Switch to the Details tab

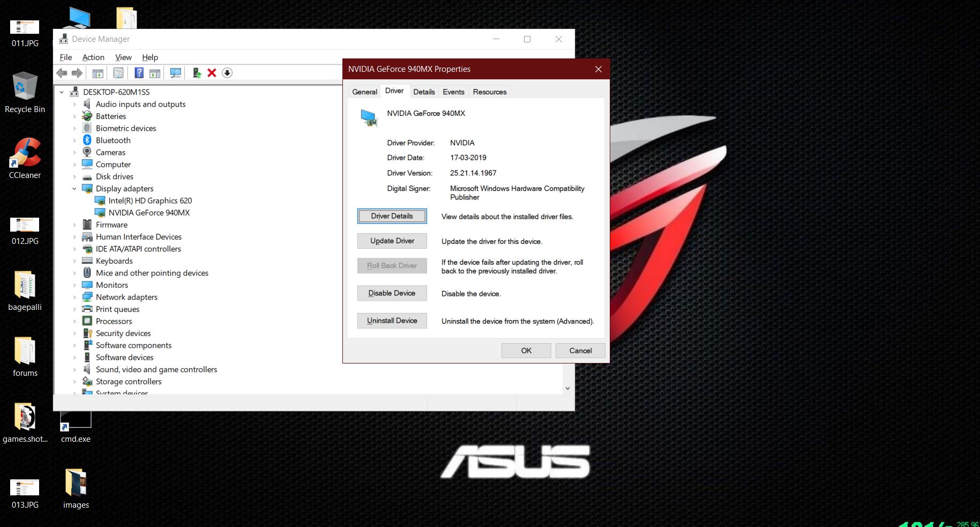tap(424, 92)
